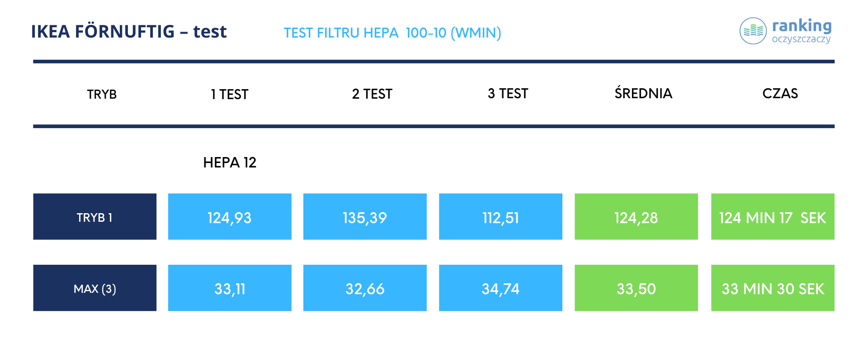Screen dimensions: 868x339
Task: Click the ranking oczyszczaczy logo icon
Action: pos(753,31)
